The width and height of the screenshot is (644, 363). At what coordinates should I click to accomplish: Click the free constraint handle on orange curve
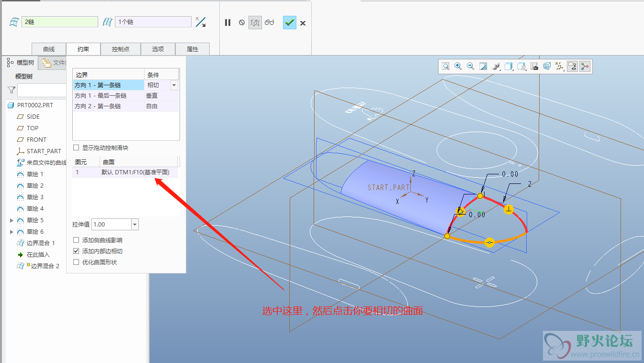[489, 243]
